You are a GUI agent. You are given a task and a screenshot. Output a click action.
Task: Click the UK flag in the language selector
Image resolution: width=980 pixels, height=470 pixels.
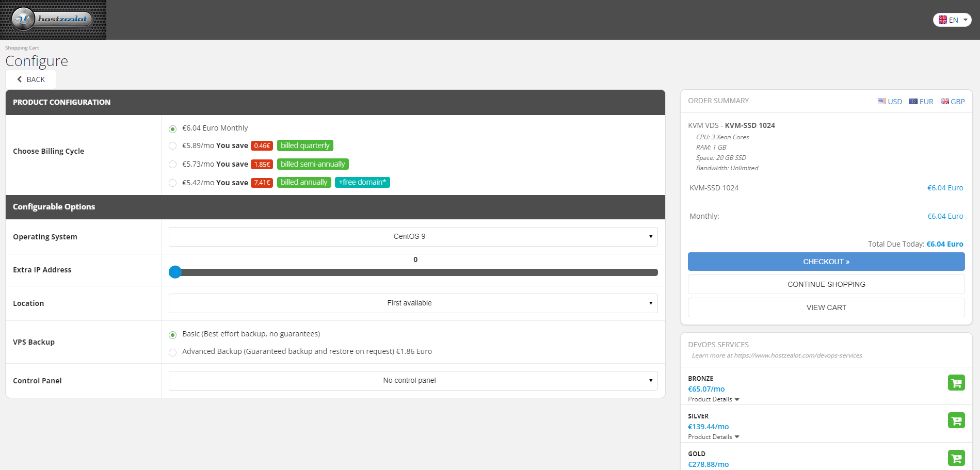coord(943,20)
